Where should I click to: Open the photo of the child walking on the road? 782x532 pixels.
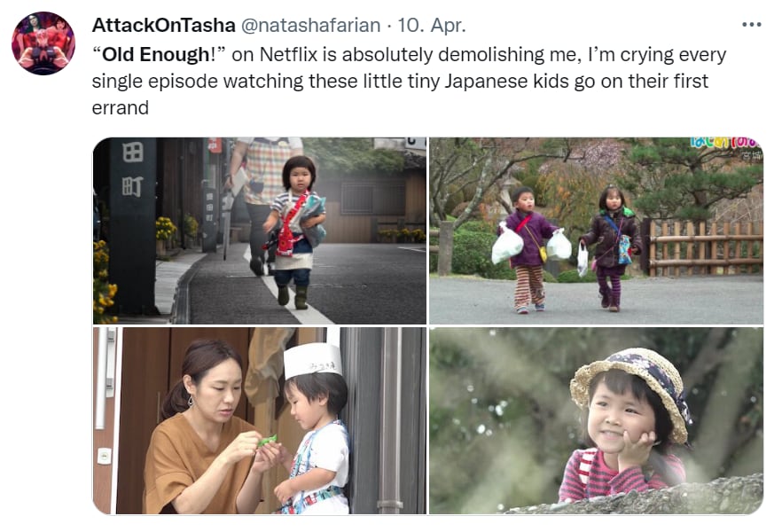[260, 231]
